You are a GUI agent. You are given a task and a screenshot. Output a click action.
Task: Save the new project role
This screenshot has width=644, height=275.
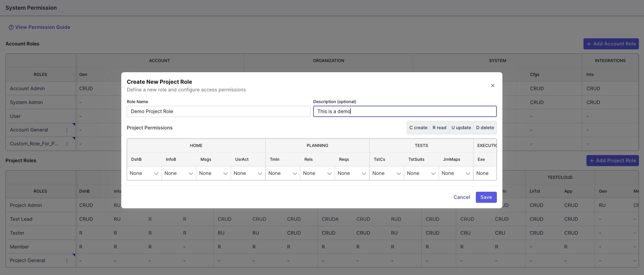(x=486, y=197)
